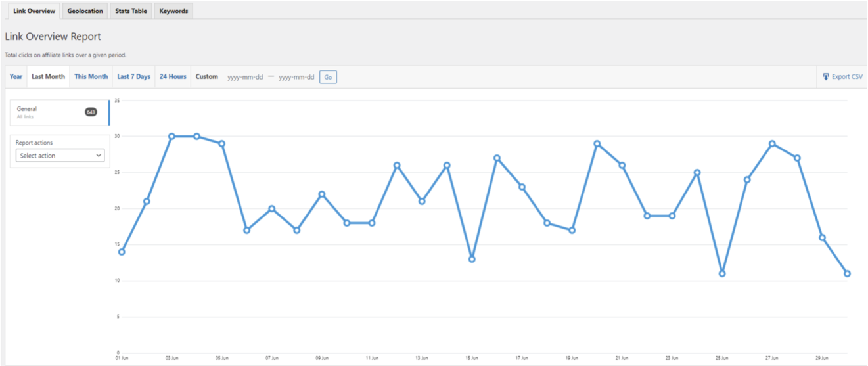Select the Last Month period filter

pos(48,76)
